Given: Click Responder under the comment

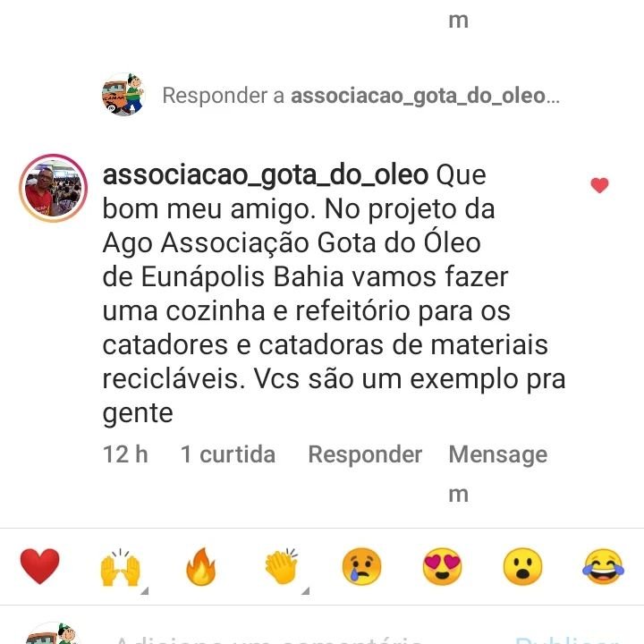Looking at the screenshot, I should point(365,454).
